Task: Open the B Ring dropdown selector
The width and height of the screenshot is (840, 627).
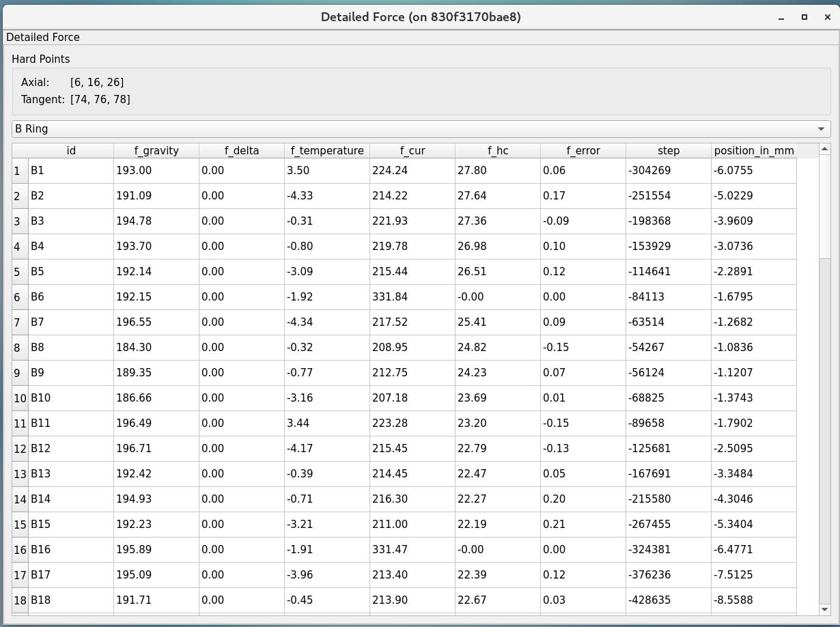Action: point(421,129)
